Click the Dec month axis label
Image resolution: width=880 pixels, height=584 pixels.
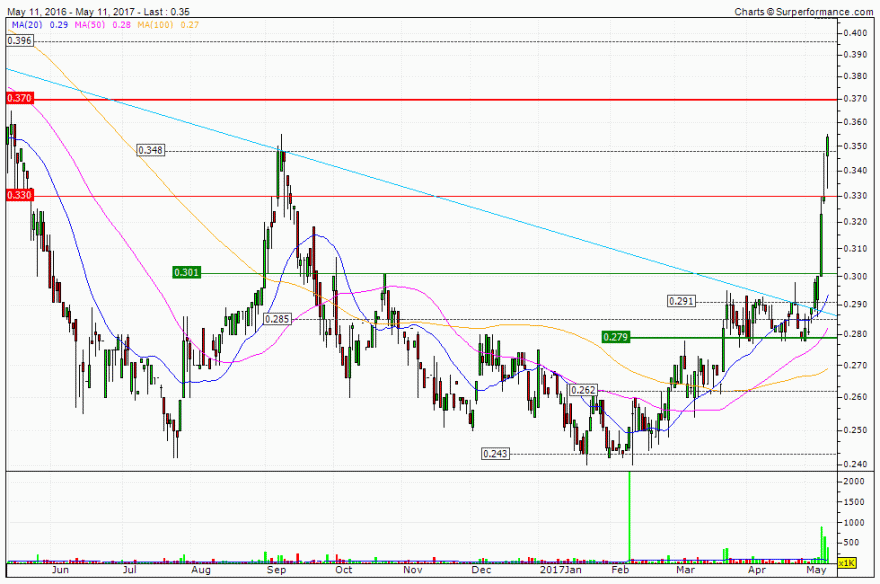tap(481, 570)
